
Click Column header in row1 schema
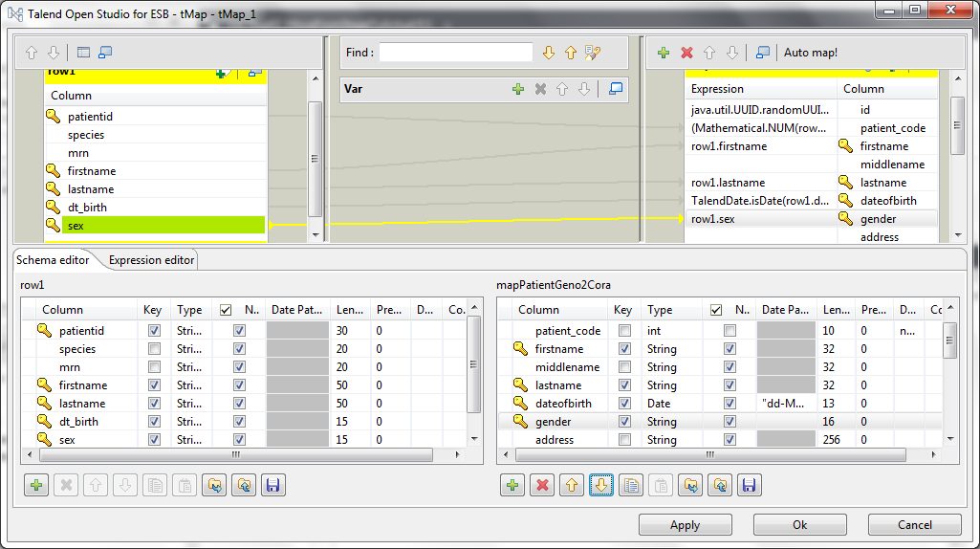pos(62,310)
